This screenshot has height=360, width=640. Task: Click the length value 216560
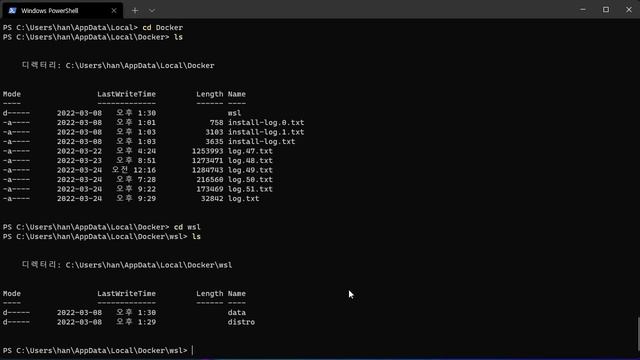pyautogui.click(x=210, y=180)
